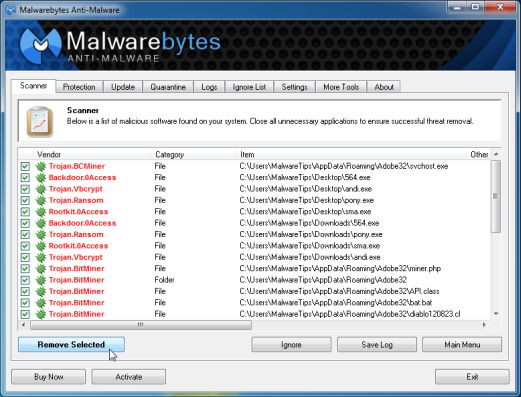The width and height of the screenshot is (521, 397).
Task: Uncheck Trojan.Ransom for Downloads pony.exe
Action: [x=25, y=235]
